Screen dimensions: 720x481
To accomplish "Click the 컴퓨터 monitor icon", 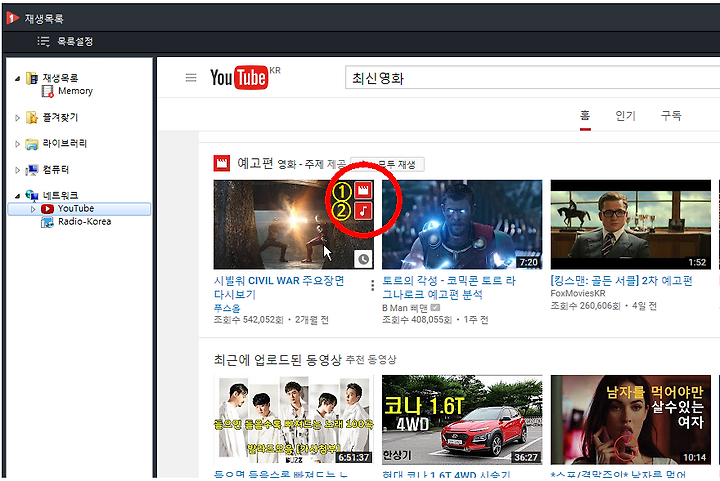I will pos(32,170).
